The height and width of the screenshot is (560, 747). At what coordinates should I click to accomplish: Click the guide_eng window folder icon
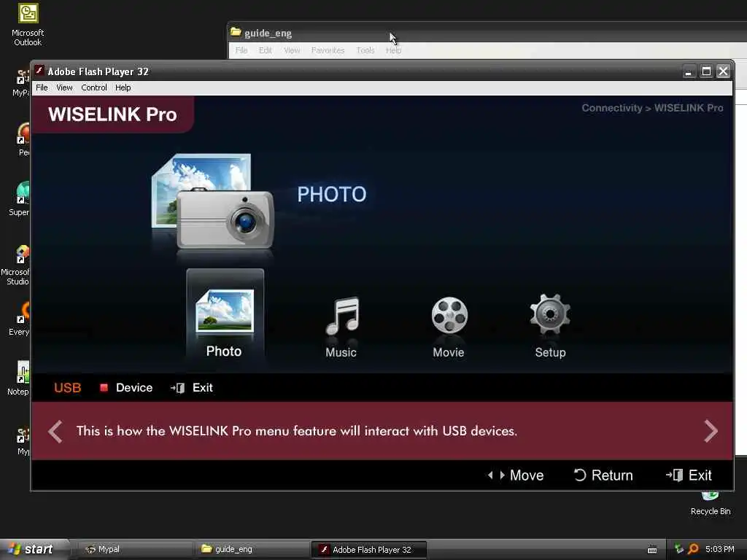(236, 32)
